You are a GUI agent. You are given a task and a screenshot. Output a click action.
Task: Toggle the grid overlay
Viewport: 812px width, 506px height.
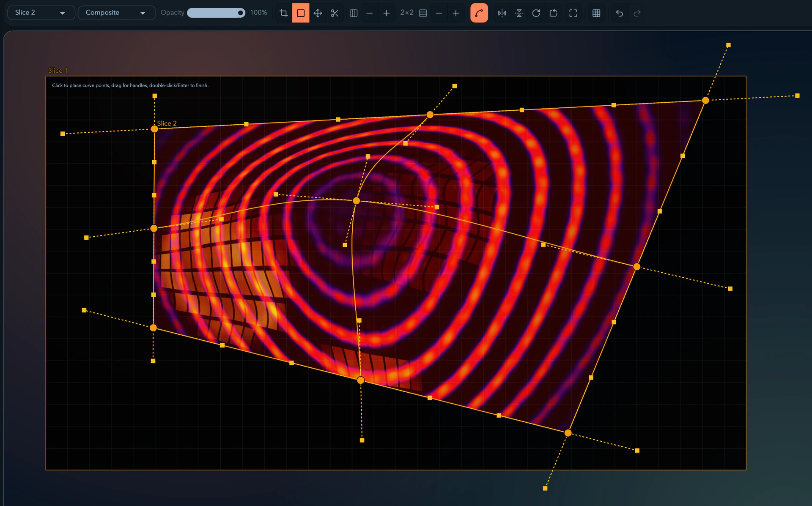596,13
